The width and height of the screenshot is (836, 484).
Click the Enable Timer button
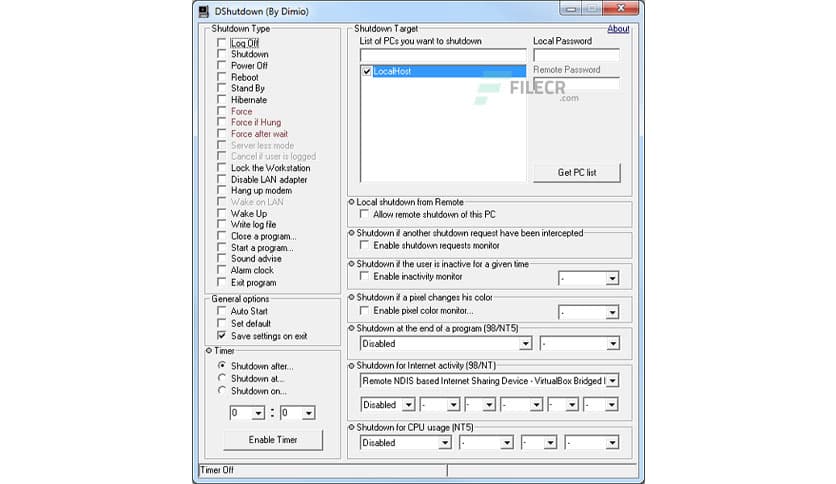tap(273, 440)
